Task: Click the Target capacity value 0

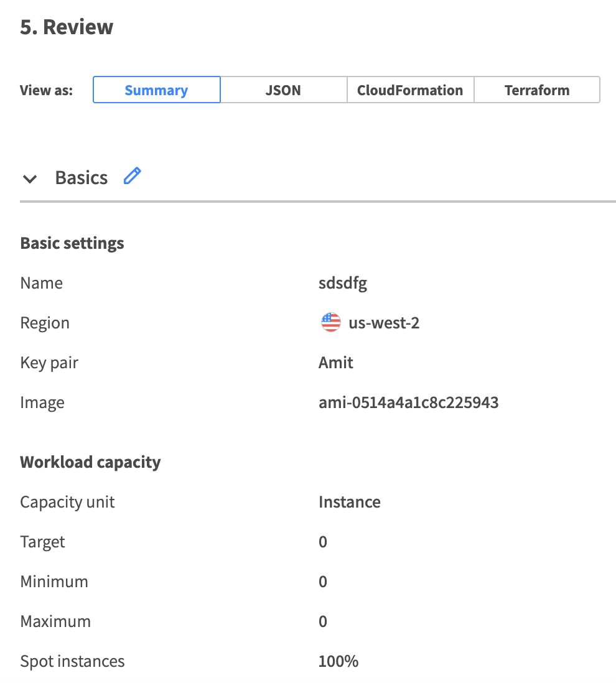Action: 322,542
